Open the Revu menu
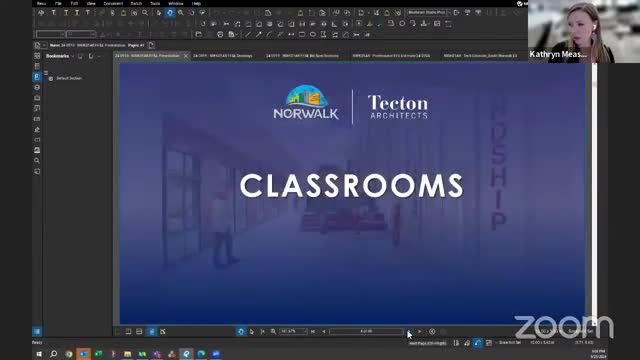This screenshot has width=640, height=360. click(x=42, y=3)
